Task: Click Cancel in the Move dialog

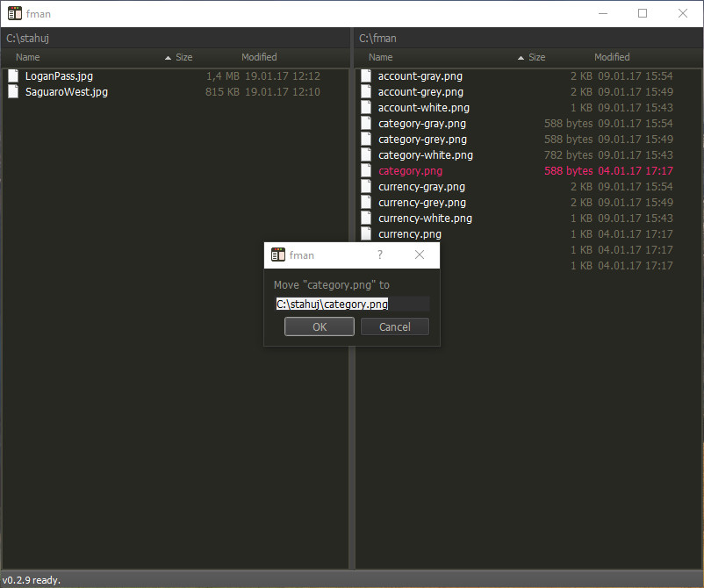Action: tap(395, 326)
